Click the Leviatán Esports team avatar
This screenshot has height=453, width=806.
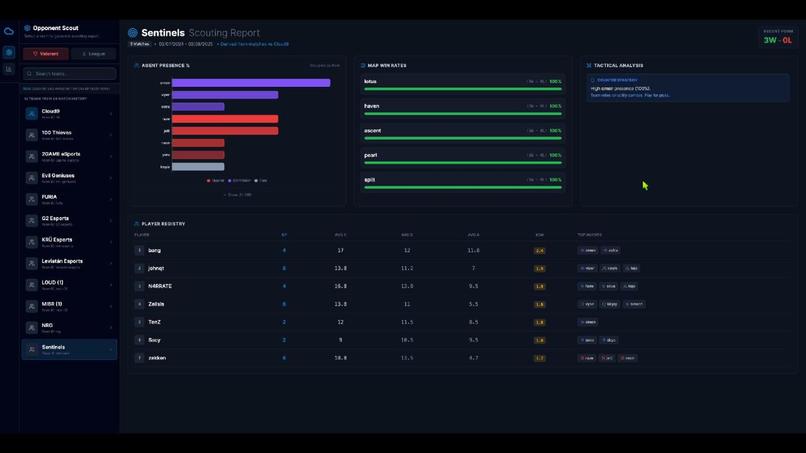31,263
